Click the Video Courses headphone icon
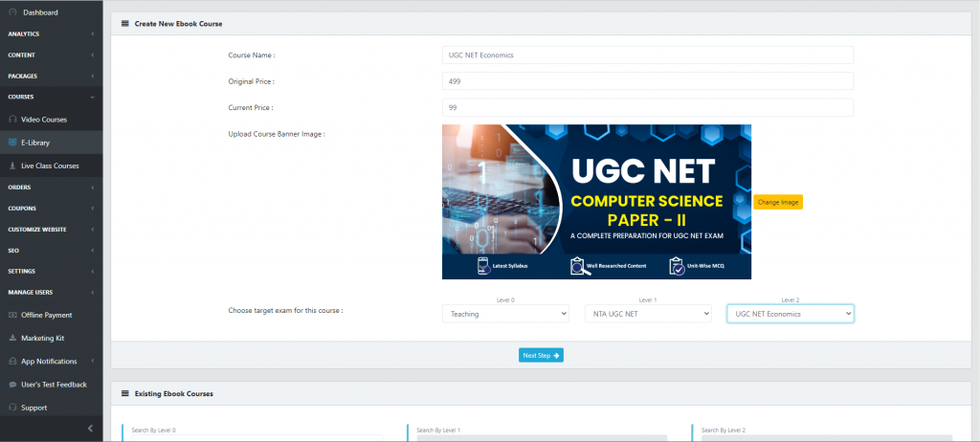 [x=12, y=120]
